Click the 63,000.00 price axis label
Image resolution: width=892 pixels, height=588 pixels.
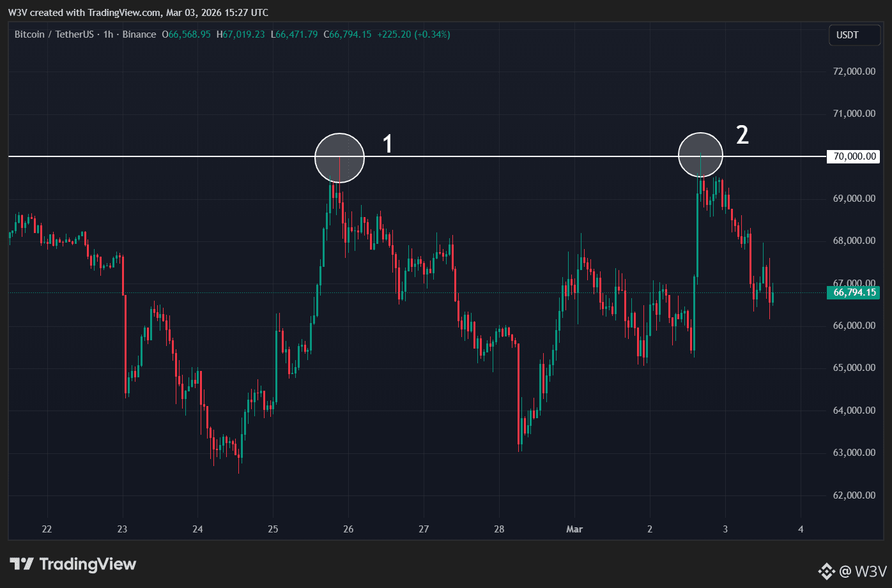pyautogui.click(x=854, y=453)
